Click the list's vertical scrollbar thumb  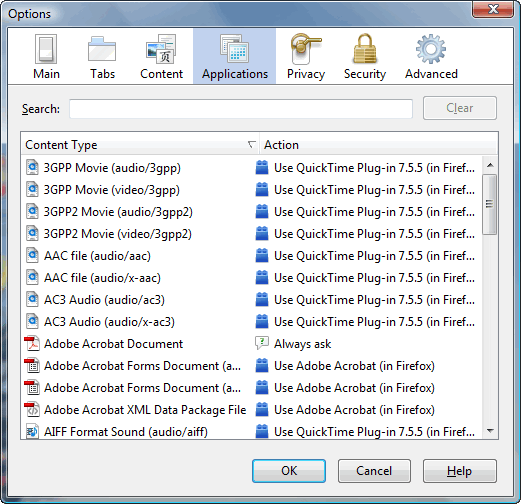click(490, 204)
